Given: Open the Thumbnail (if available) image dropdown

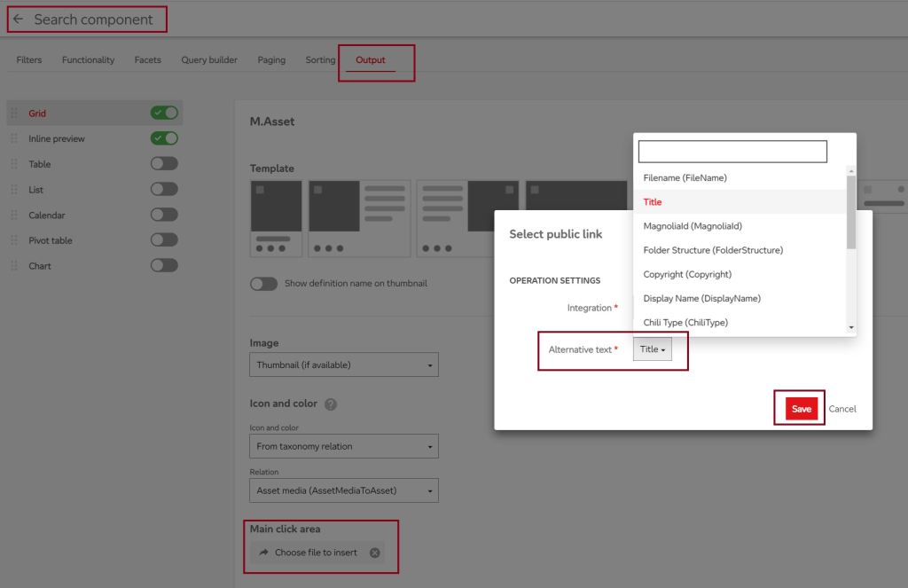Looking at the screenshot, I should [344, 365].
